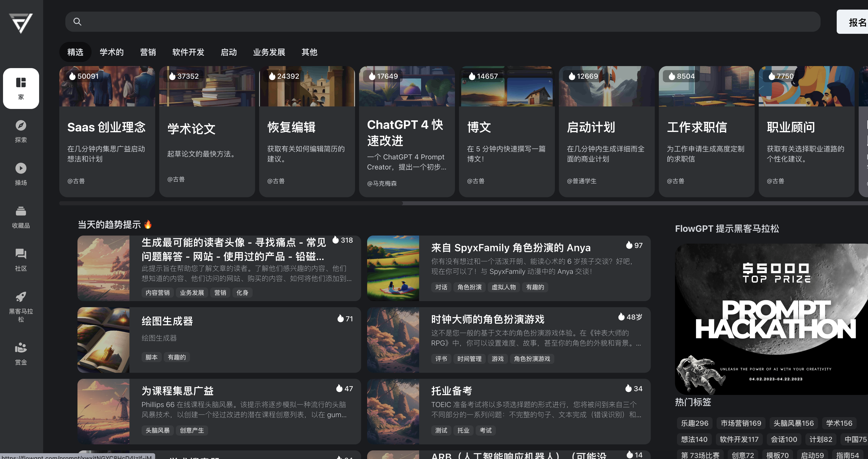868x459 pixels.
Task: Click the search magnifier icon
Action: click(77, 21)
